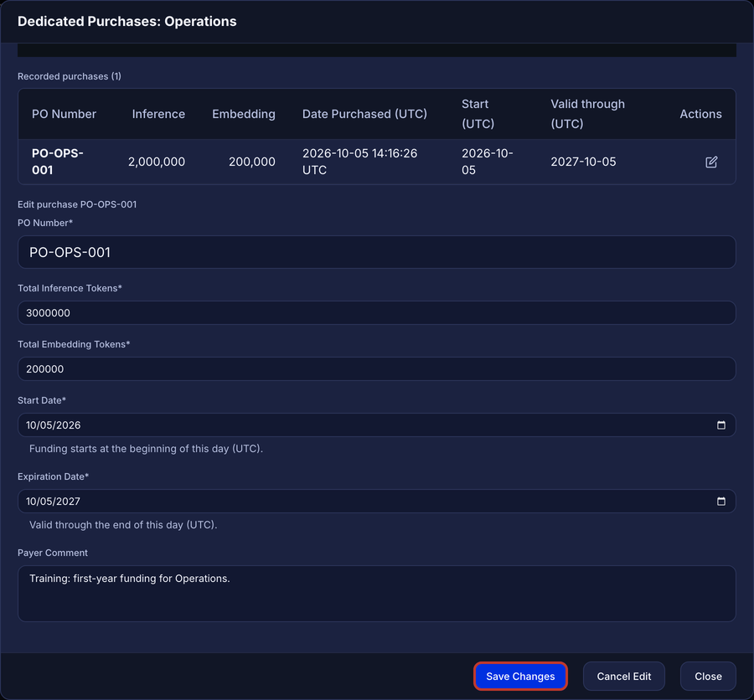Click Edit purchase PO-OPS-001 heading
The height and width of the screenshot is (700, 754).
(77, 204)
